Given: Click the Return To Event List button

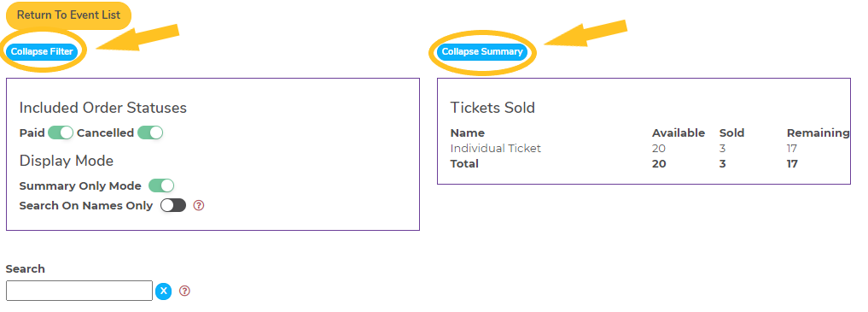Looking at the screenshot, I should coord(68,15).
